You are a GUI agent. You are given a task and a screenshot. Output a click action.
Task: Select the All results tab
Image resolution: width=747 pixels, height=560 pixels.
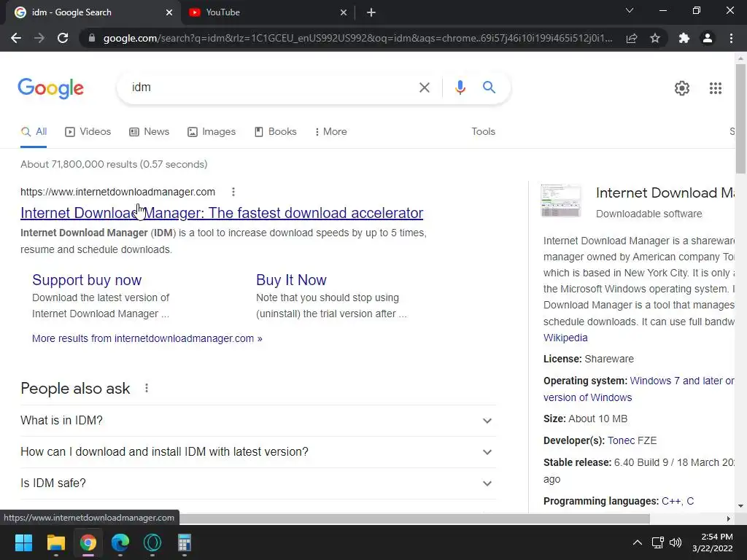(34, 132)
